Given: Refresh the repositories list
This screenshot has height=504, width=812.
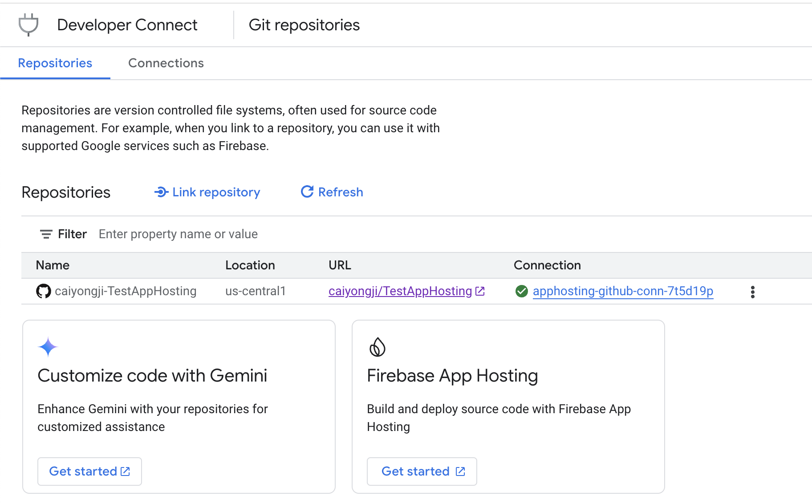Looking at the screenshot, I should (332, 192).
